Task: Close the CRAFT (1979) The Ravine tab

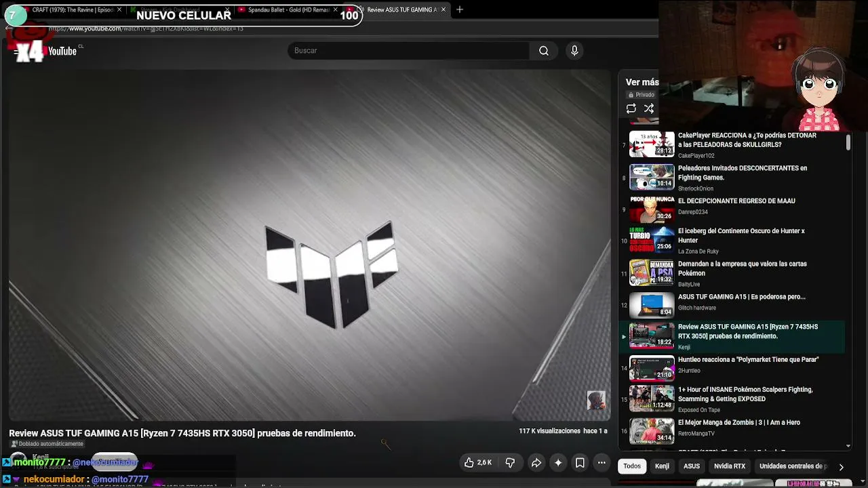Action: click(x=119, y=9)
